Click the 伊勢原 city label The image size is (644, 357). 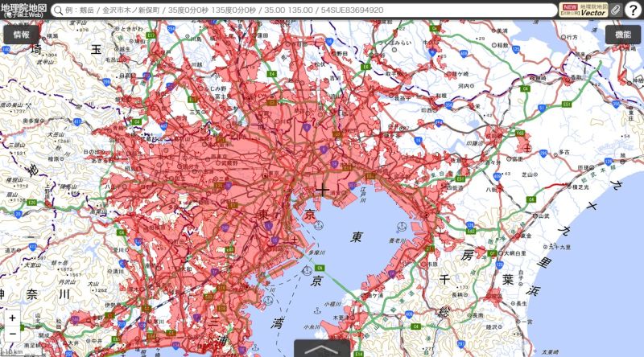(113, 305)
